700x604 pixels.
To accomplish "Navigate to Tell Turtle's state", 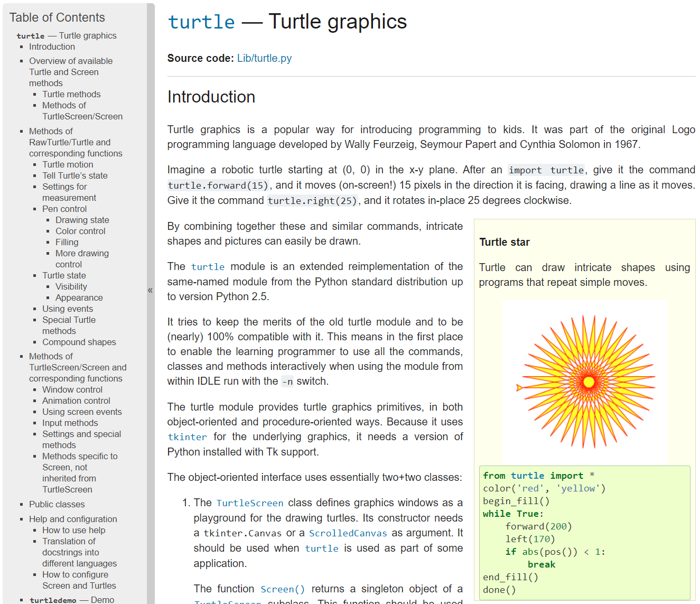I will point(74,175).
